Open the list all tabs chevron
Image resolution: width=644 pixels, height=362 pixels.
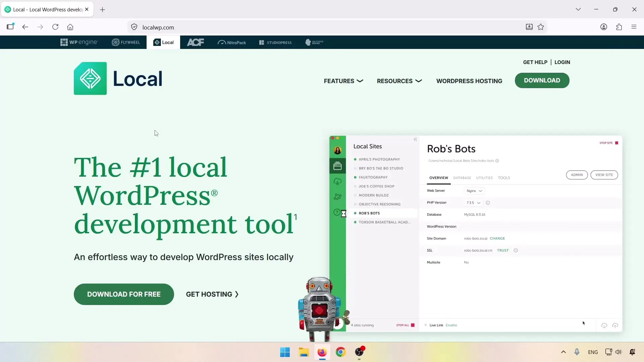point(578,9)
